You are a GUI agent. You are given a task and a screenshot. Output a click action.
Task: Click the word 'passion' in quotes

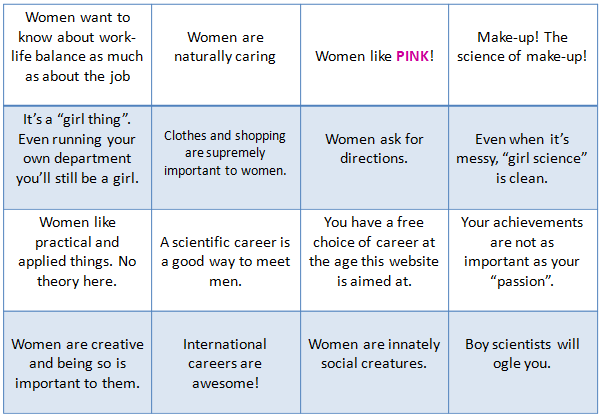(x=522, y=282)
